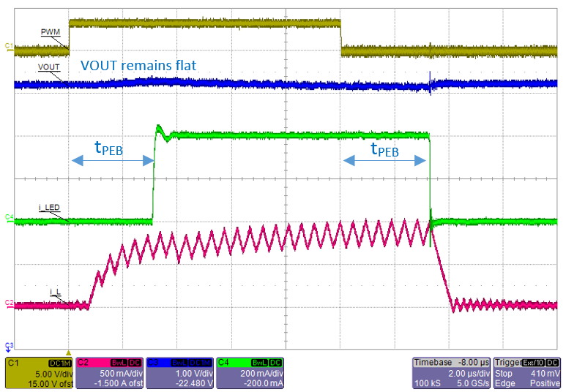The height and width of the screenshot is (392, 566).
Task: Open the C2 channel descriptor box
Action: (x=110, y=372)
